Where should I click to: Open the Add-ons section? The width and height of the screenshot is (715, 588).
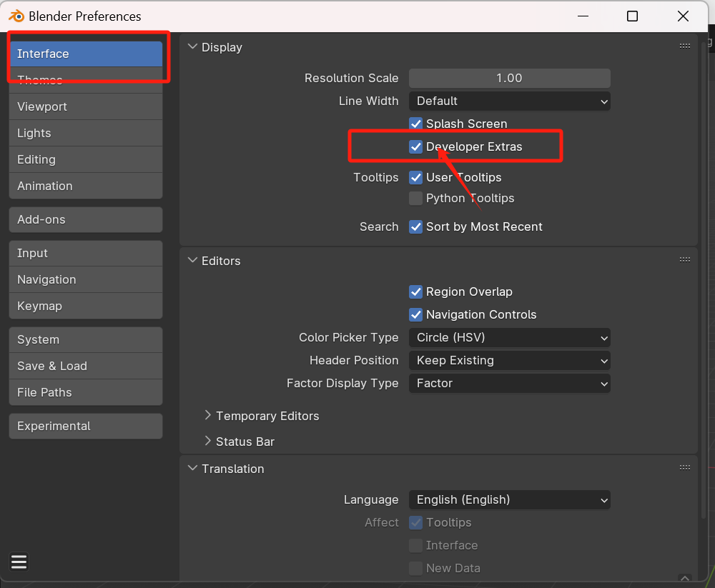[86, 220]
